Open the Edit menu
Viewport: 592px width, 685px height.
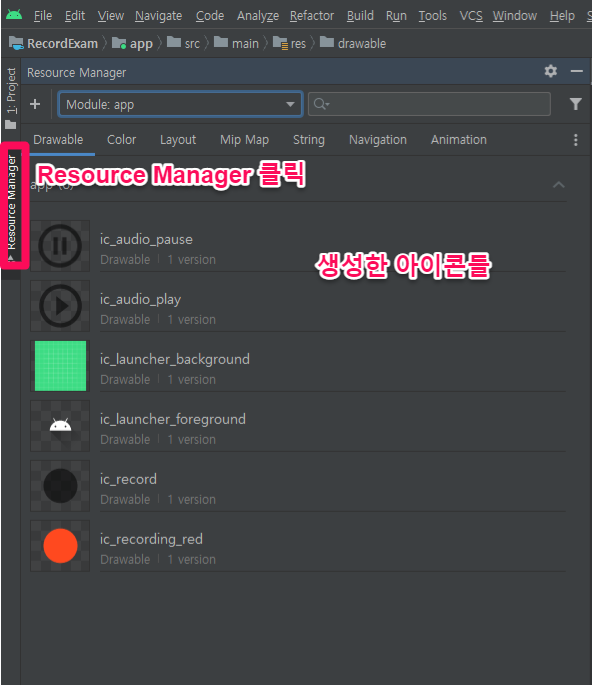pyautogui.click(x=75, y=16)
